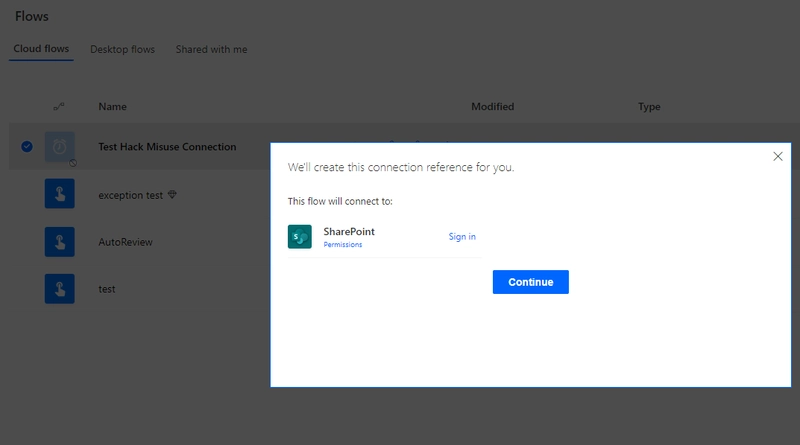This screenshot has width=800, height=445.
Task: Click the test flow's button icon
Action: click(x=60, y=289)
